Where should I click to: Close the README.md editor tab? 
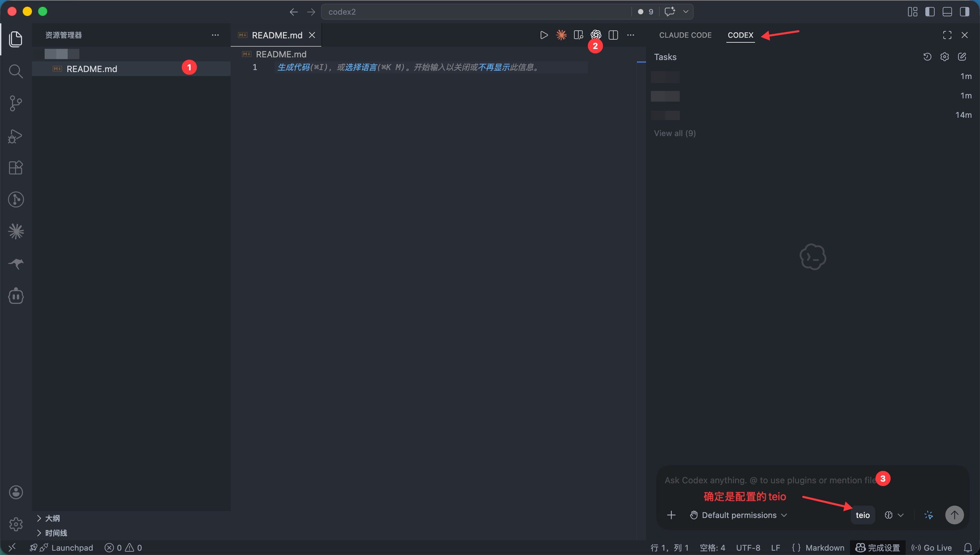(x=312, y=35)
